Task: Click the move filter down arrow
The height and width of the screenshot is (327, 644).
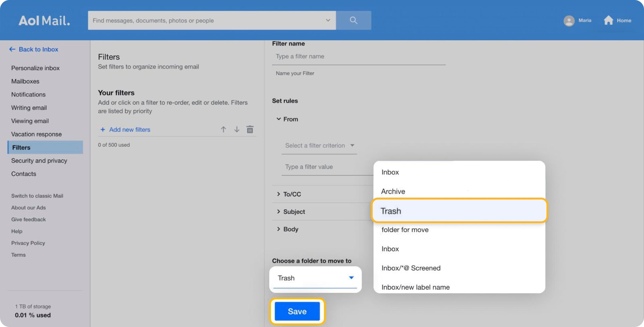Action: [237, 129]
